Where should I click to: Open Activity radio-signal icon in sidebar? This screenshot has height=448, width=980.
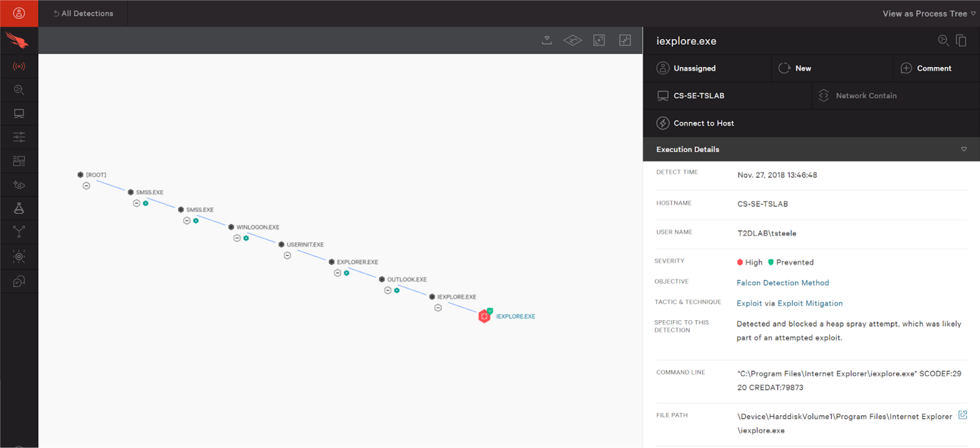pos(19,66)
